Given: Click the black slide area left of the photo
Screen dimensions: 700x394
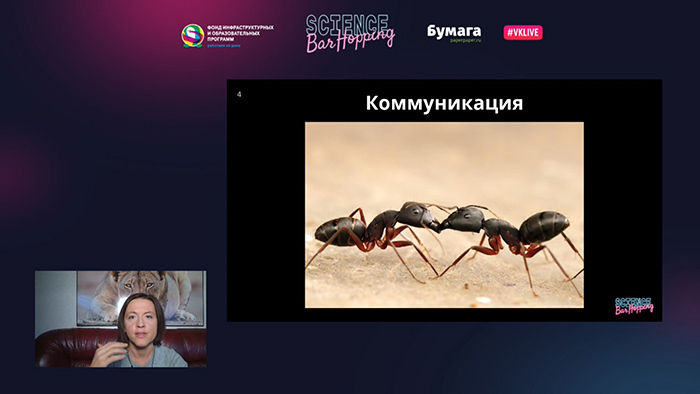Looking at the screenshot, I should tap(266, 214).
